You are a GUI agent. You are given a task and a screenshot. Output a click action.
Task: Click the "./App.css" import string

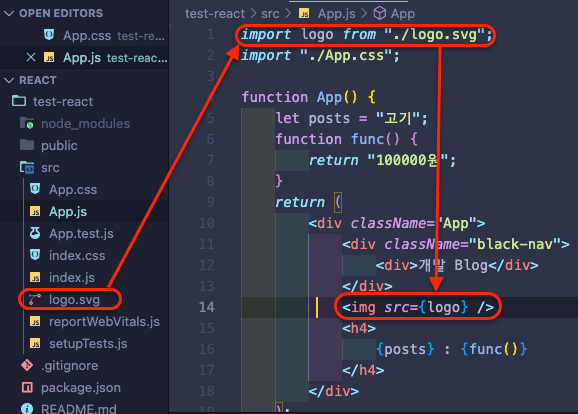pos(346,55)
